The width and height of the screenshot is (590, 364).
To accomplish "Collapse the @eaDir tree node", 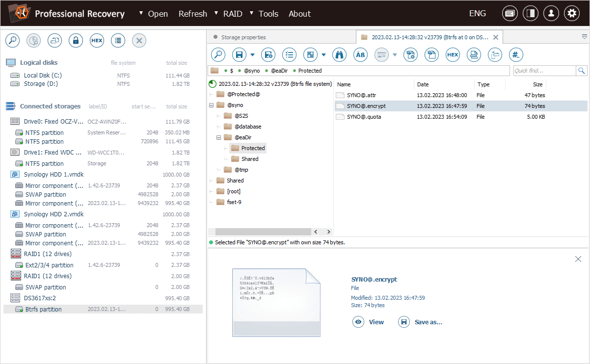I will click(x=219, y=137).
